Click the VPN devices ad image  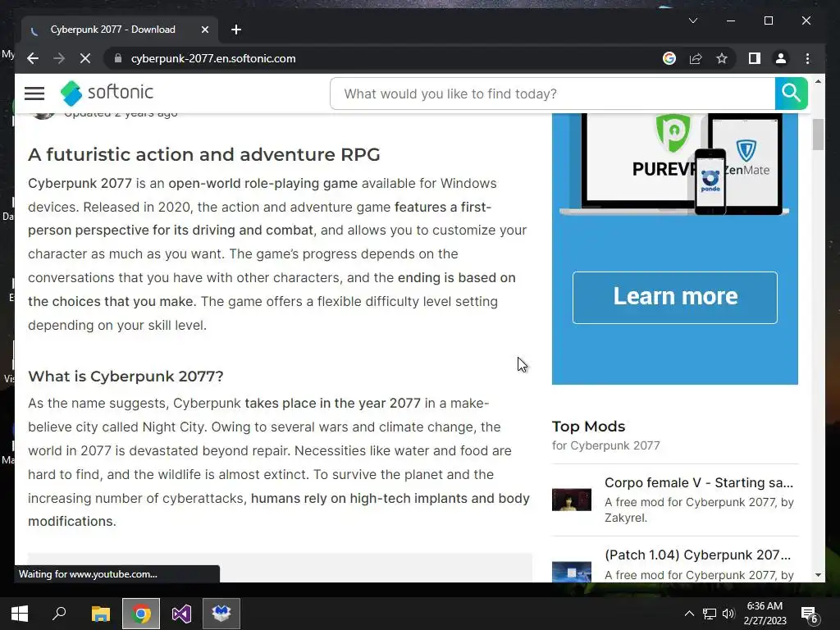click(x=674, y=164)
